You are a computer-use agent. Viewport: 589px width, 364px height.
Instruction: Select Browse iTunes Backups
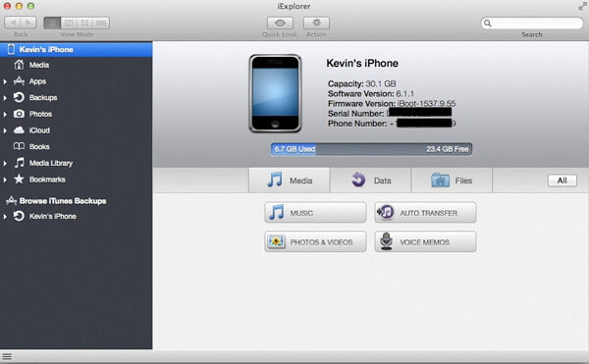(x=63, y=201)
